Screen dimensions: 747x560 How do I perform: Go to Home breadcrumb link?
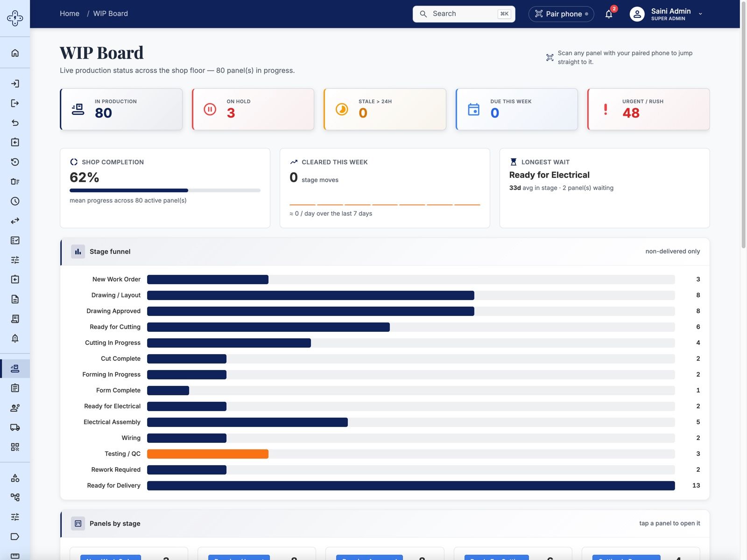pyautogui.click(x=70, y=14)
